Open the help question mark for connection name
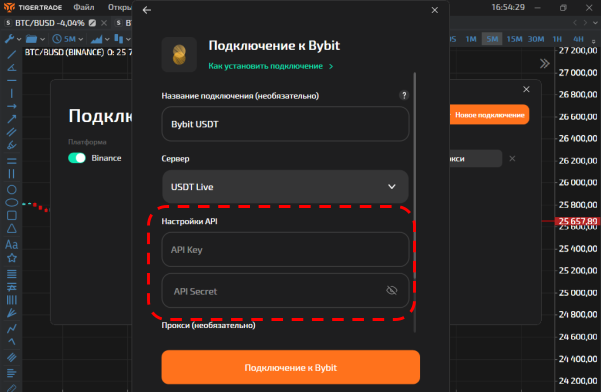This screenshot has height=392, width=601. click(x=404, y=95)
